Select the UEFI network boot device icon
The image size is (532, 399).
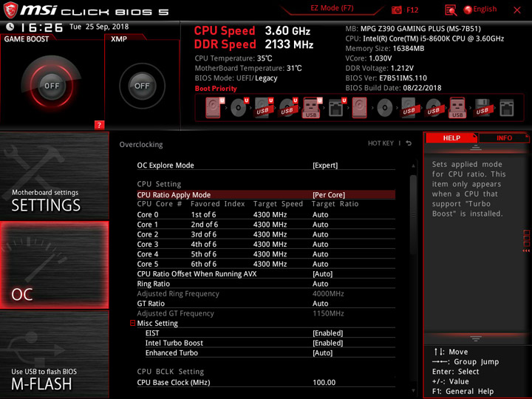(x=337, y=108)
